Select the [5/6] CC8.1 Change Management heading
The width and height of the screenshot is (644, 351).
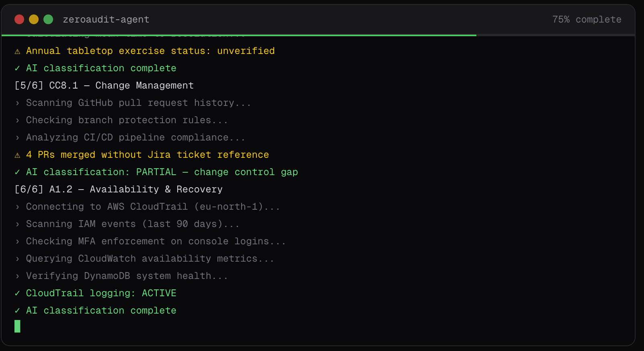pos(104,86)
